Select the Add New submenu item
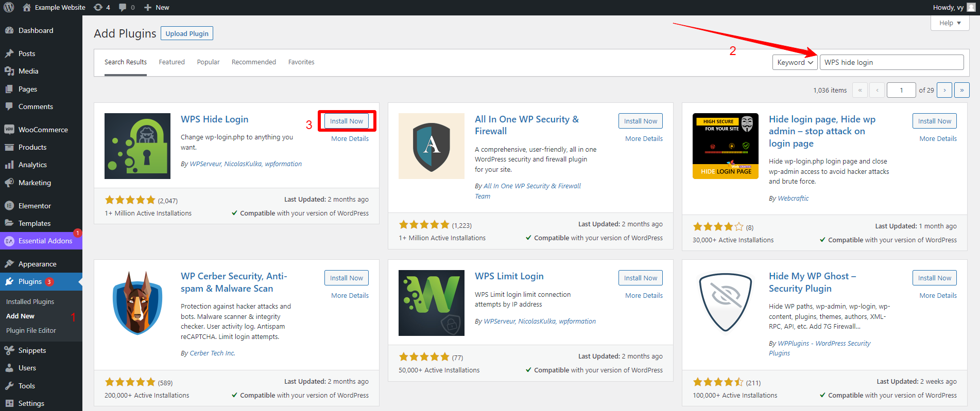980x411 pixels. click(x=20, y=316)
